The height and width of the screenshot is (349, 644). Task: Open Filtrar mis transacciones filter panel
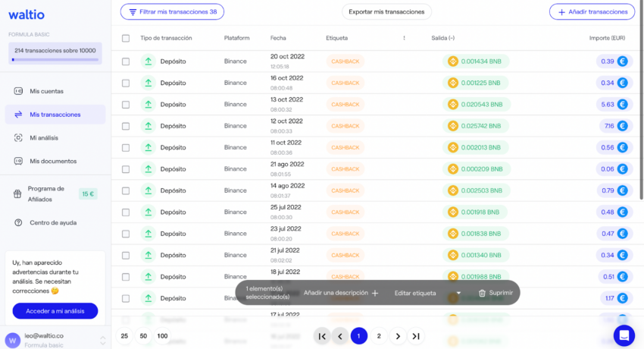click(x=172, y=12)
